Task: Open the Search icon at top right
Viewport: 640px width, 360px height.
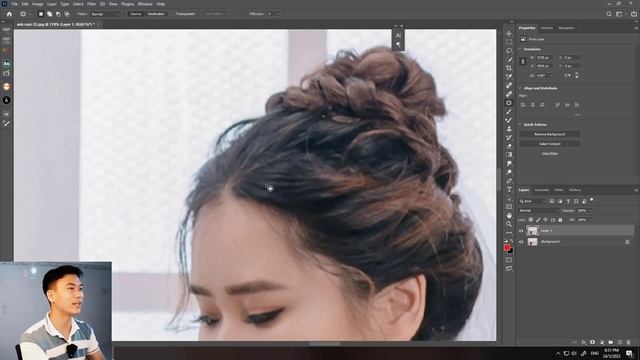Action: coord(609,14)
